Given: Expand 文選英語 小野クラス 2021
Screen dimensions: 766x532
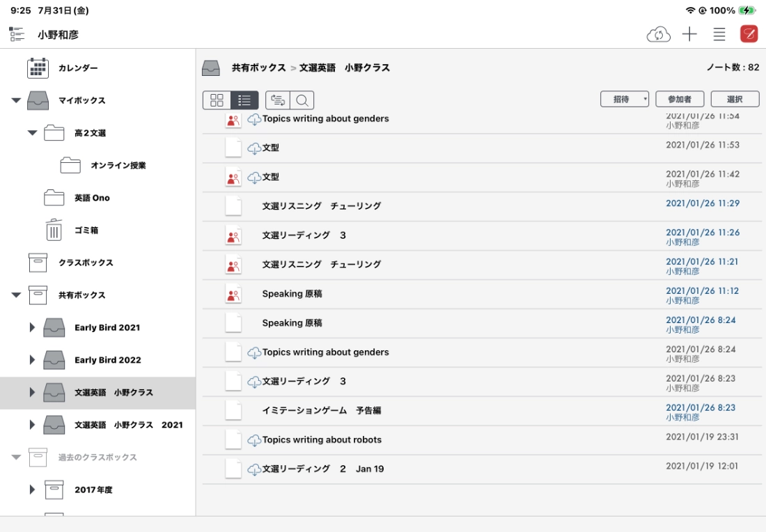Looking at the screenshot, I should point(32,425).
